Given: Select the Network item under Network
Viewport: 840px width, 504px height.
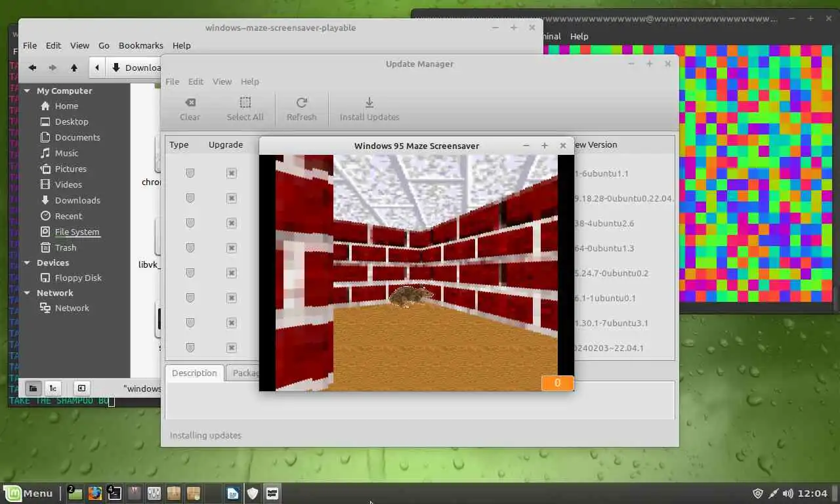Looking at the screenshot, I should pyautogui.click(x=72, y=308).
